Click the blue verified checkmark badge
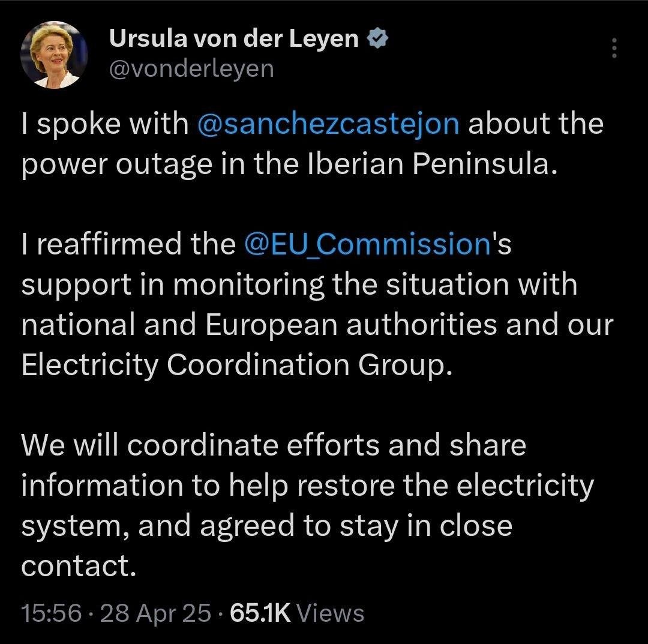 coord(379,40)
